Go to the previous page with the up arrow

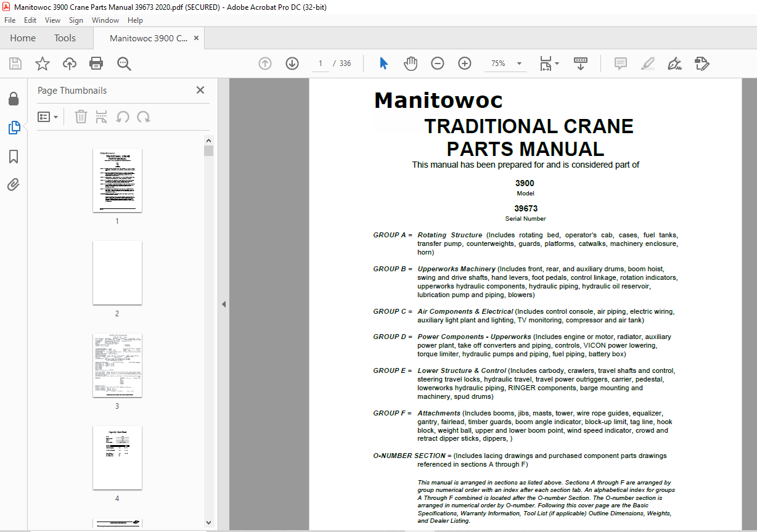point(265,63)
